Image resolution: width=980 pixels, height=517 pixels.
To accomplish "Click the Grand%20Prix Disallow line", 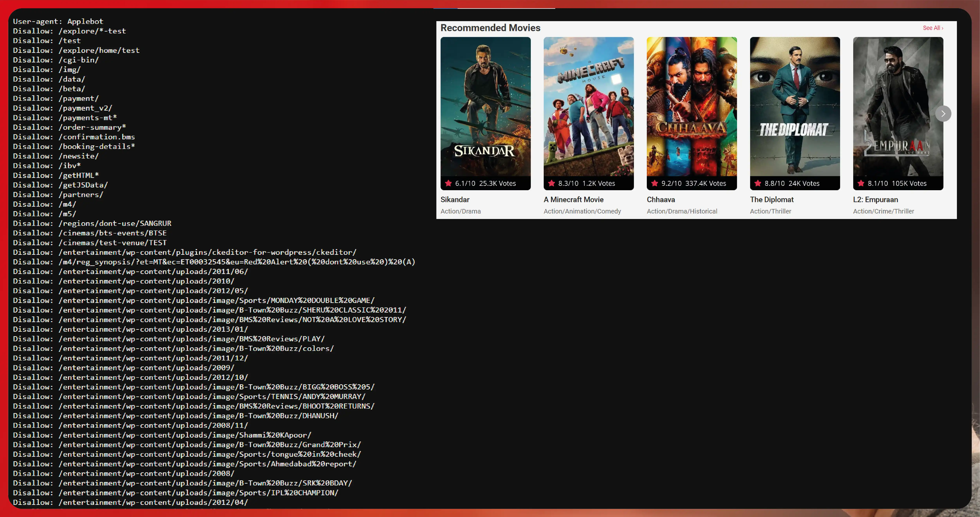I will 187,444.
